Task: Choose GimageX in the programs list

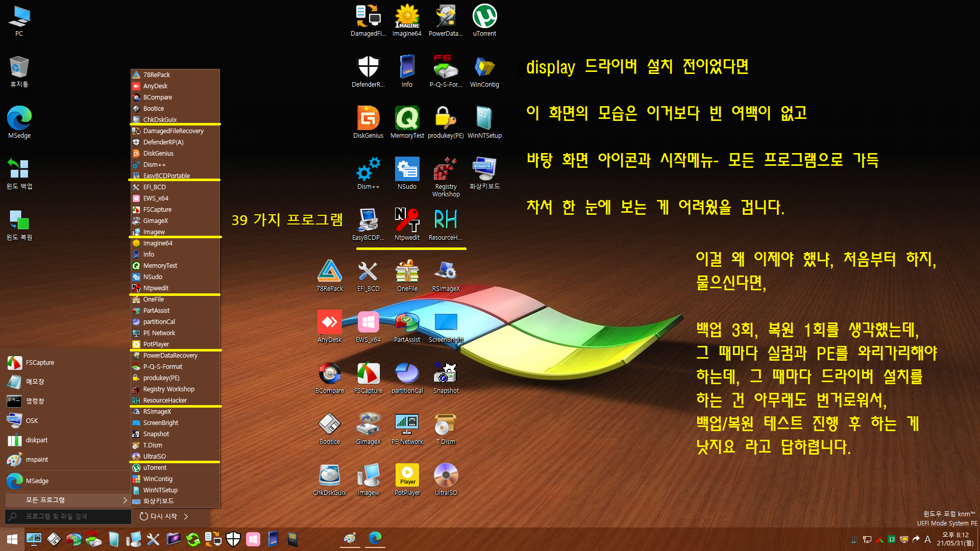Action: point(176,220)
